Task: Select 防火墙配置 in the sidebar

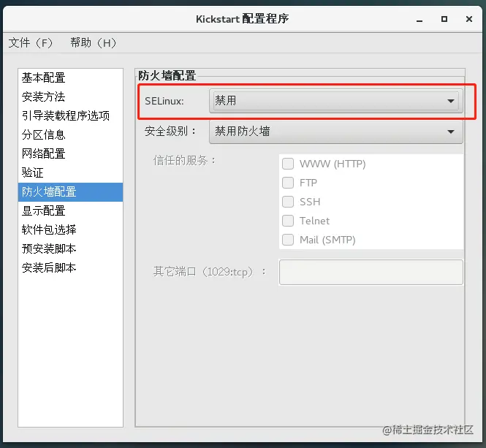Action: click(70, 192)
